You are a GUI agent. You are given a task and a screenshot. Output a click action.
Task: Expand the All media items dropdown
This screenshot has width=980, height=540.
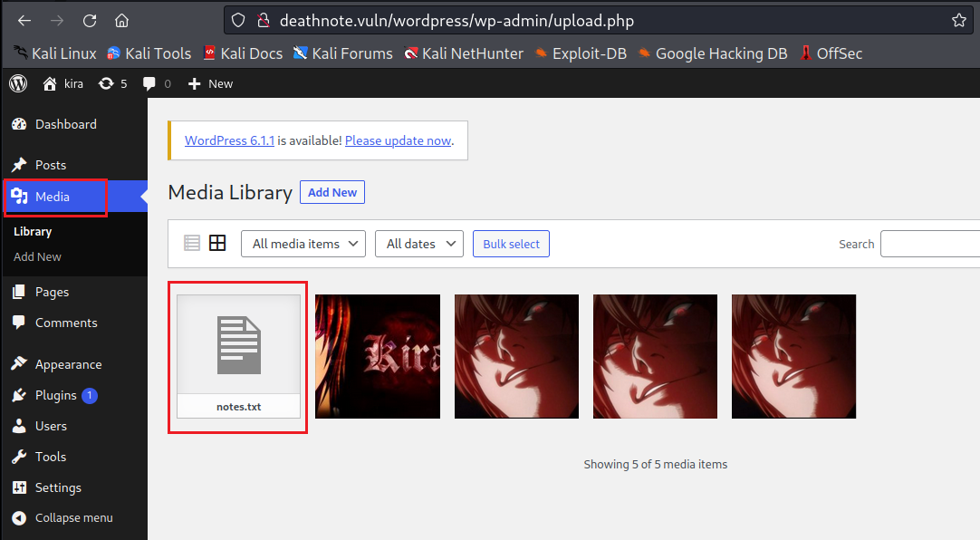(303, 244)
